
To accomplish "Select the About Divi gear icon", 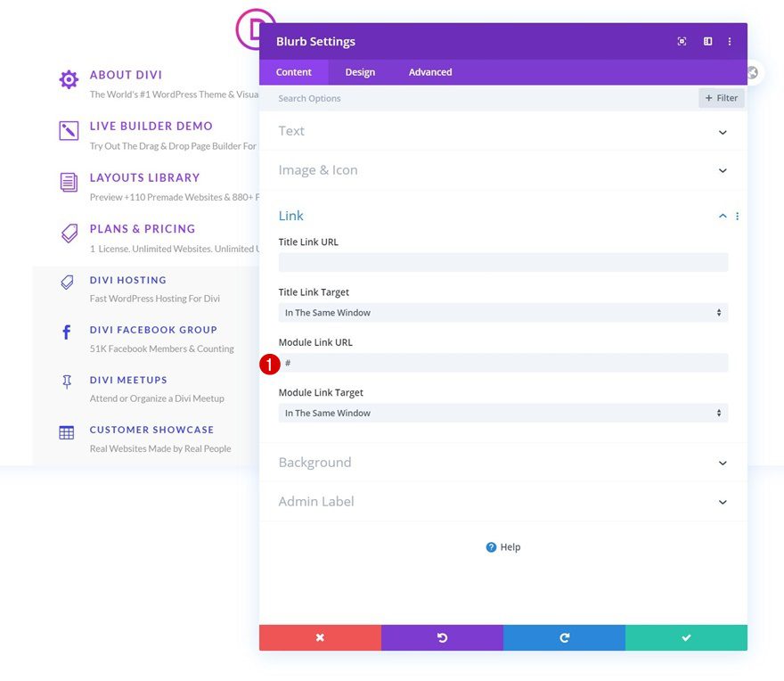I will pos(68,79).
